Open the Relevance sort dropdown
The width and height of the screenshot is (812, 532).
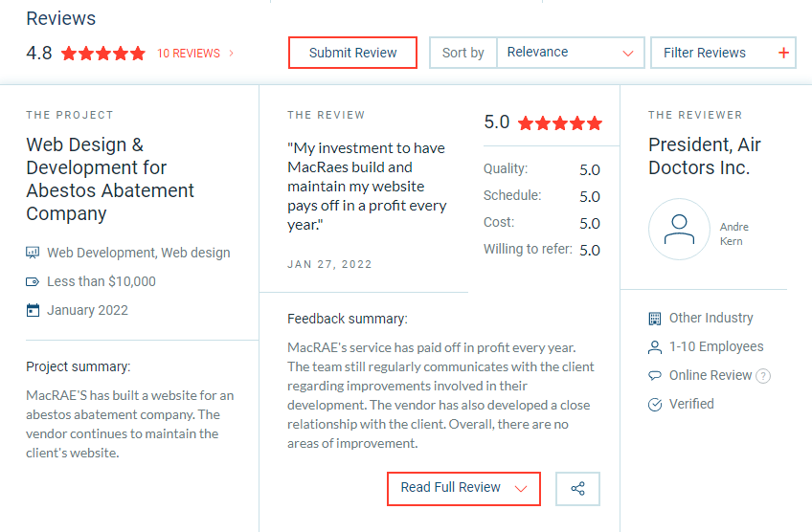pyautogui.click(x=570, y=53)
